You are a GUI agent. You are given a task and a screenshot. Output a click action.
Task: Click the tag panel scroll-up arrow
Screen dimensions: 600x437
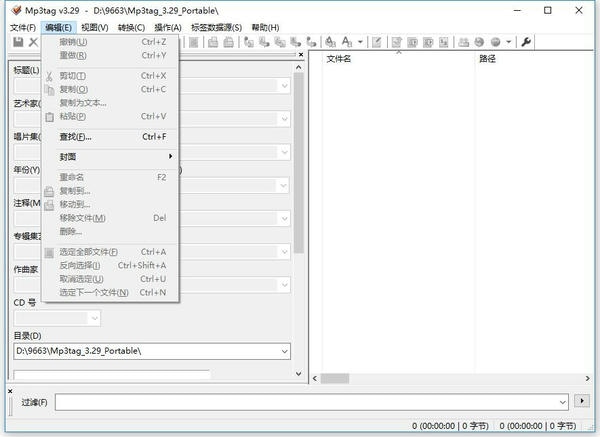tap(299, 67)
